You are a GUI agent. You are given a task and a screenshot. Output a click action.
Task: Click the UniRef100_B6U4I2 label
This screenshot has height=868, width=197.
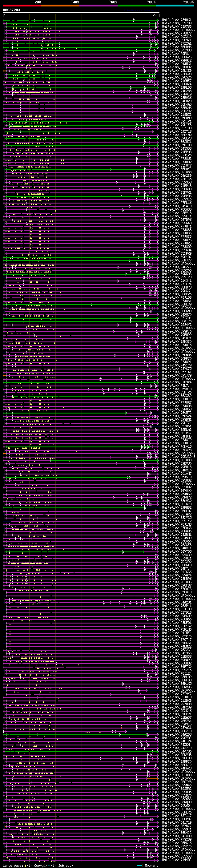click(x=177, y=833)
